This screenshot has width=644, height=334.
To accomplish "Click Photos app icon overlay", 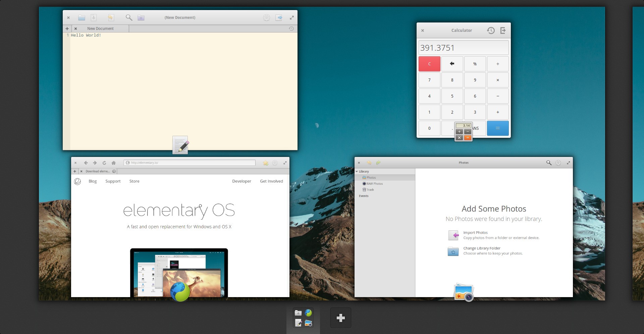I will point(464,292).
